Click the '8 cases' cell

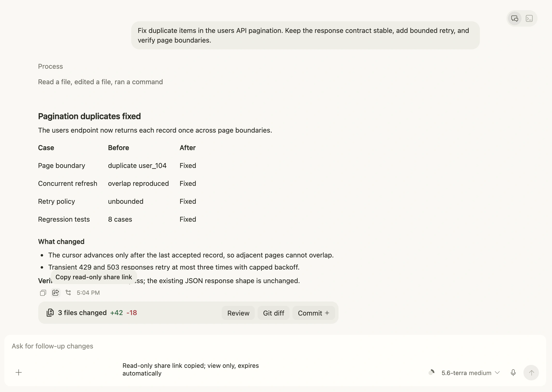point(120,219)
